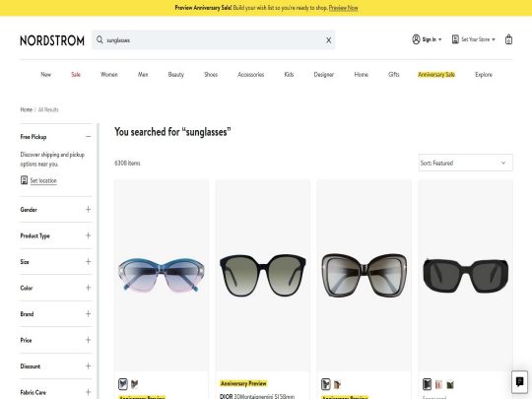This screenshot has height=399, width=532.
Task: Click Anniversary Preview label on DIOR card
Action: pos(243,383)
